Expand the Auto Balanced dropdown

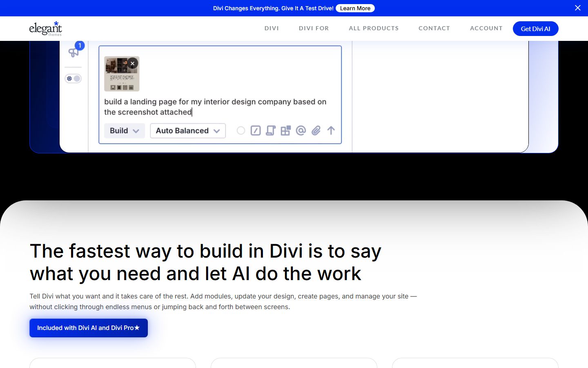(188, 131)
